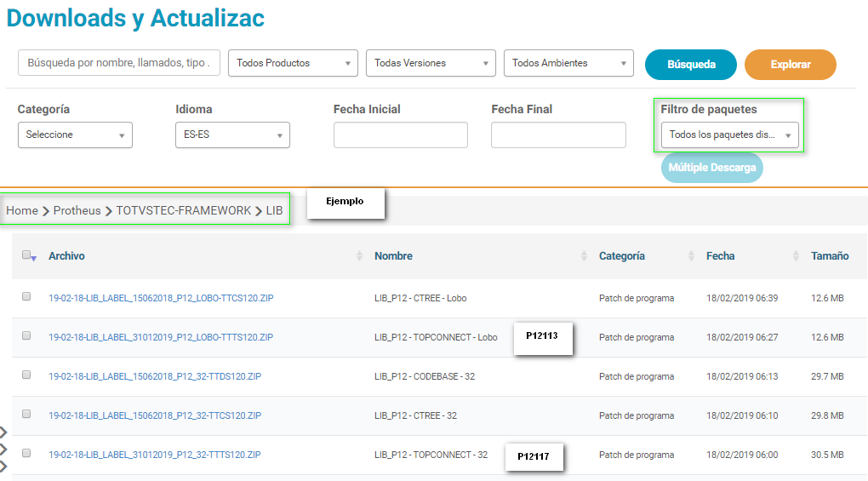Viewport: 868px width, 481px height.
Task: Check the box for 32-TTTS120.ZIP row
Action: click(26, 453)
